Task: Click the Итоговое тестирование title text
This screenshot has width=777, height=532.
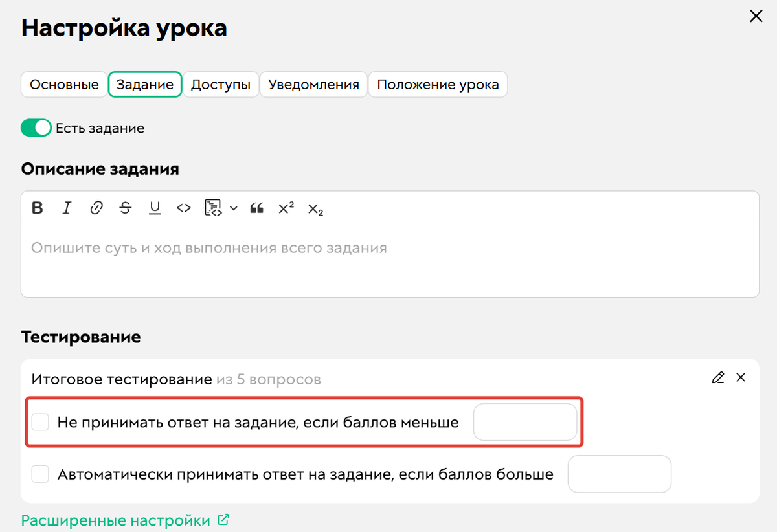Action: [122, 379]
